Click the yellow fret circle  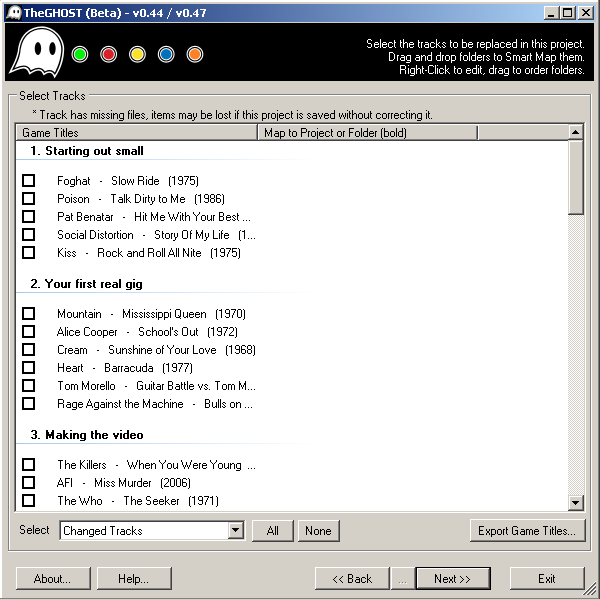(x=137, y=54)
